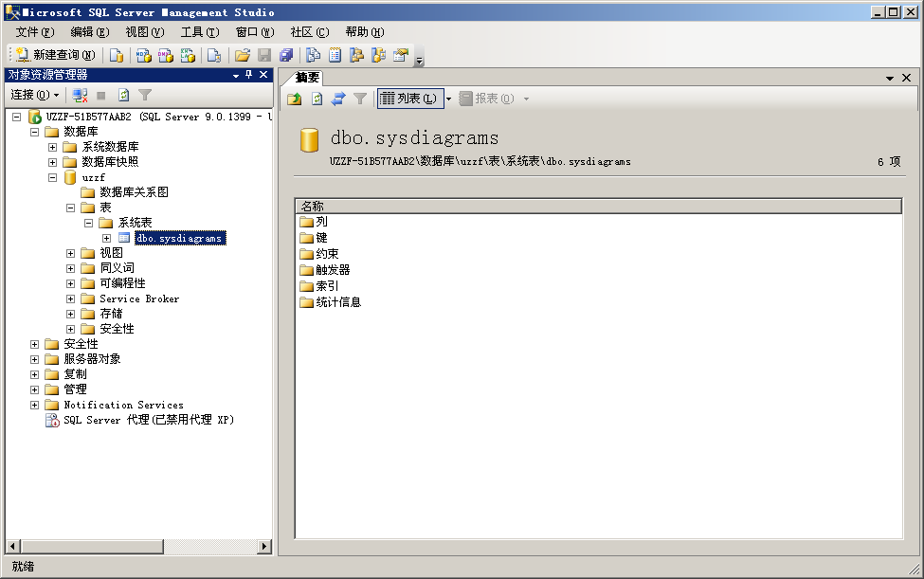
Task: Open the Object Explorer toolbar icon
Action: click(356, 55)
